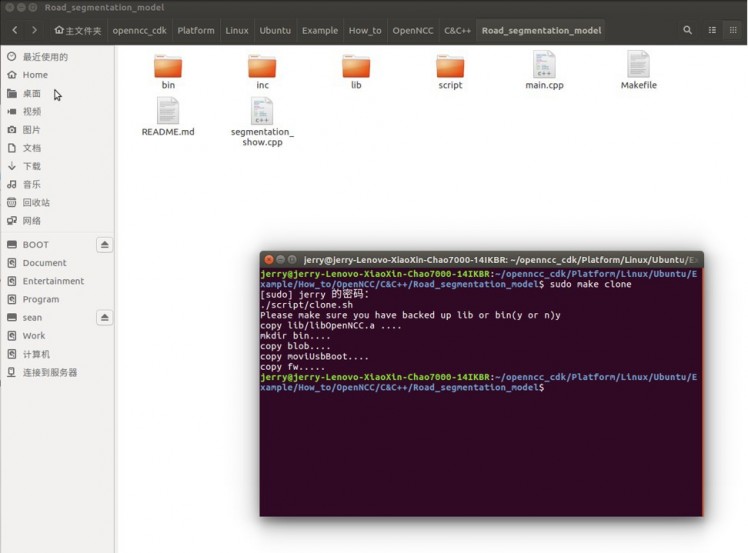Go forward using the next arrow
Viewport: 748px width, 553px height.
(x=34, y=30)
